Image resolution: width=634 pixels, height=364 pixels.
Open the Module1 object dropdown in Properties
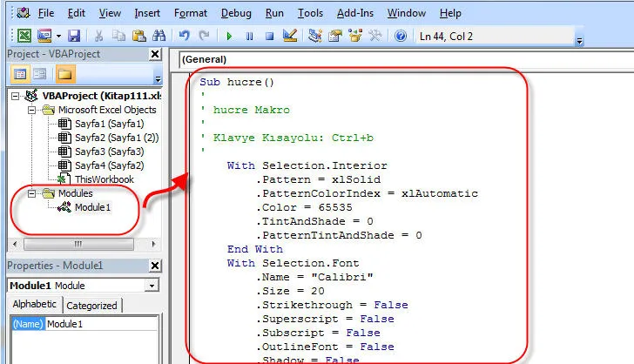tap(152, 286)
